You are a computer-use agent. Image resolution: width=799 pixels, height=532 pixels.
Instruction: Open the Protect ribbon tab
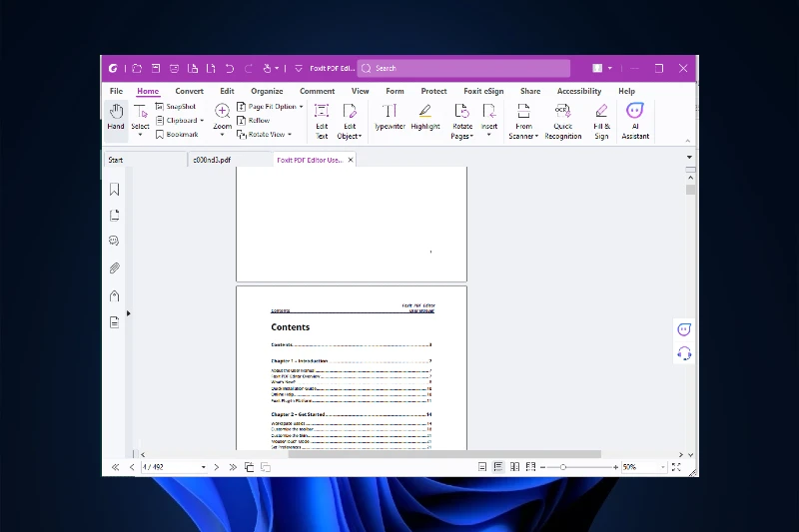tap(433, 91)
